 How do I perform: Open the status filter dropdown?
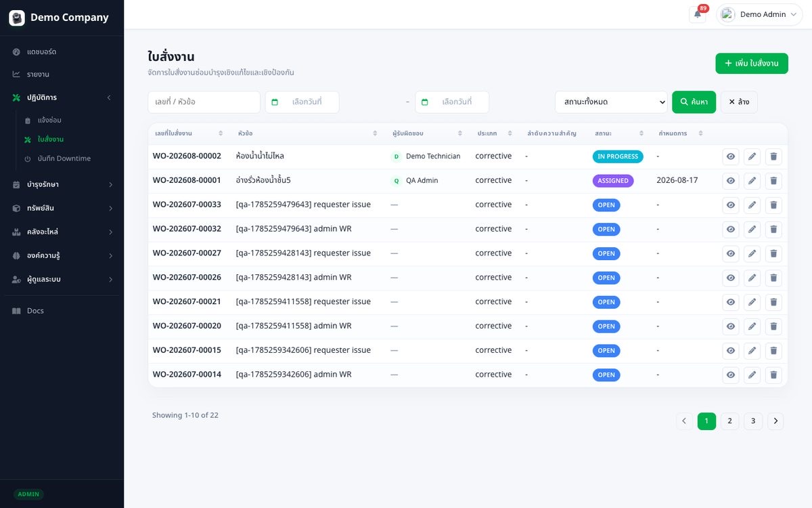(x=611, y=102)
